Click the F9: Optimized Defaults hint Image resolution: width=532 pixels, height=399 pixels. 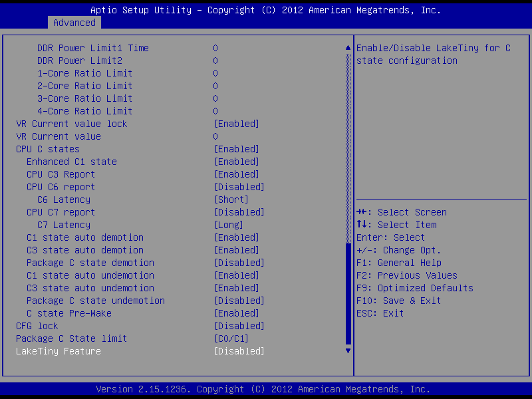pyautogui.click(x=415, y=288)
